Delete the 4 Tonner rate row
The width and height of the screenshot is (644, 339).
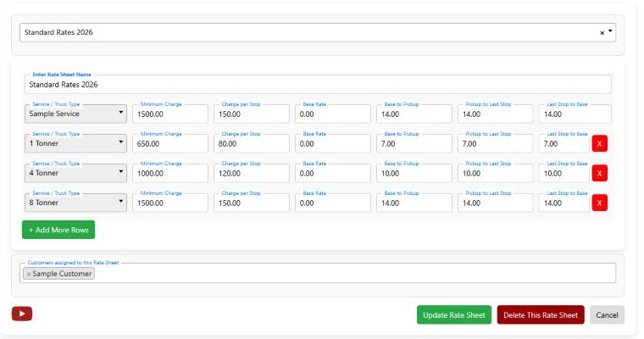coord(599,174)
